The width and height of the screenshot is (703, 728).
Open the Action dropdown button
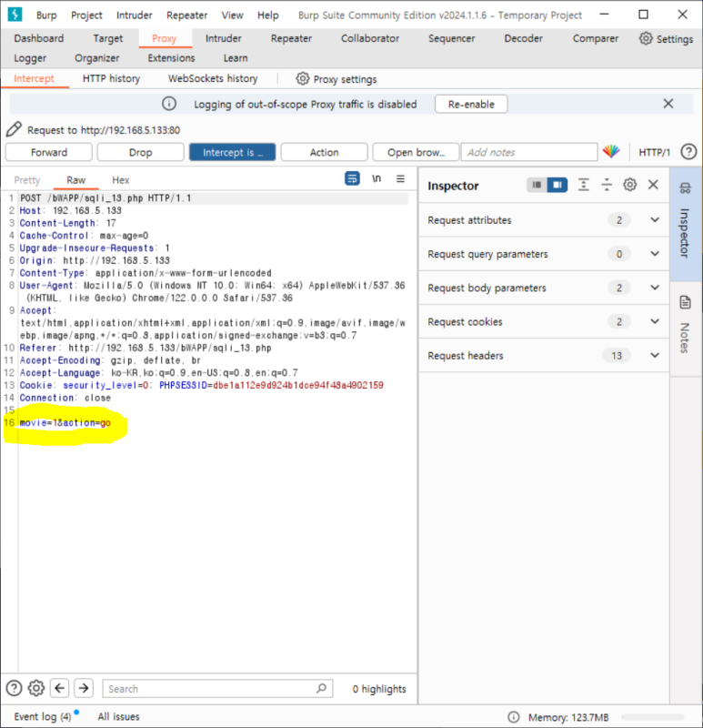(x=325, y=152)
